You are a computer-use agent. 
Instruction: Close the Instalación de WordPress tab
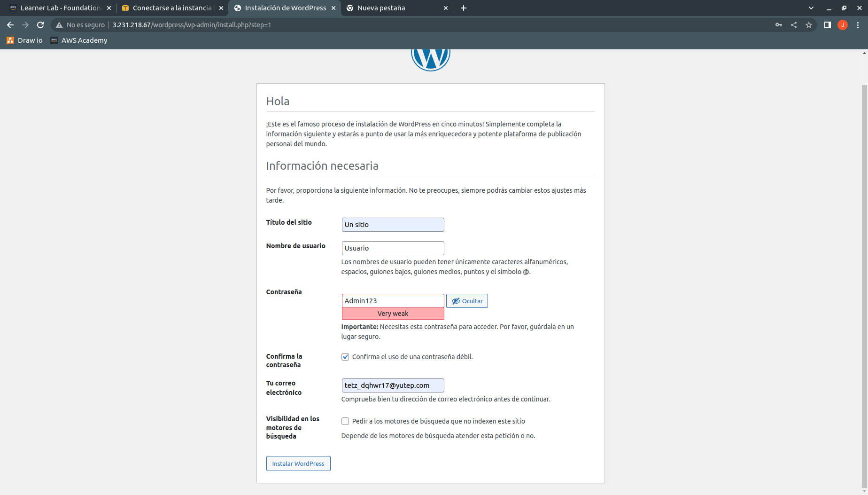click(333, 8)
